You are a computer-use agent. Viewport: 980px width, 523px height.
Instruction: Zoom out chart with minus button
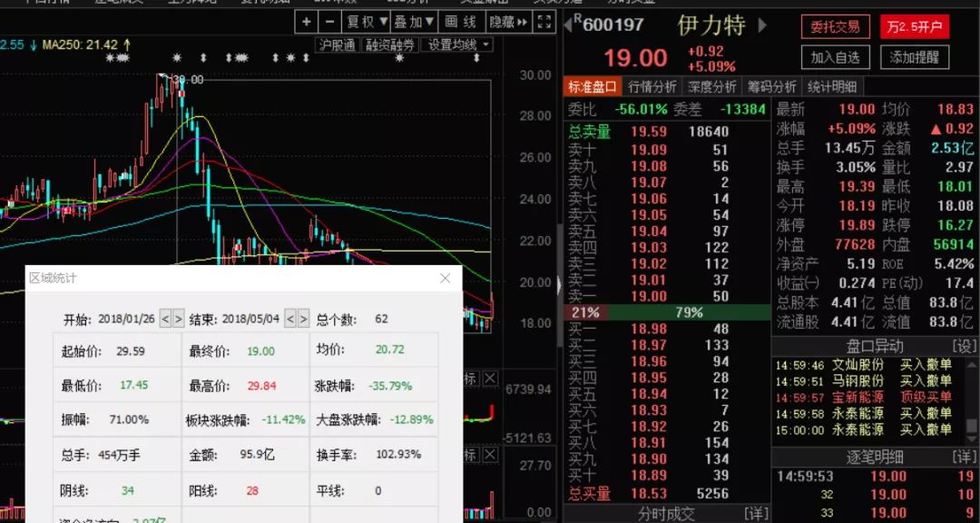point(329,23)
